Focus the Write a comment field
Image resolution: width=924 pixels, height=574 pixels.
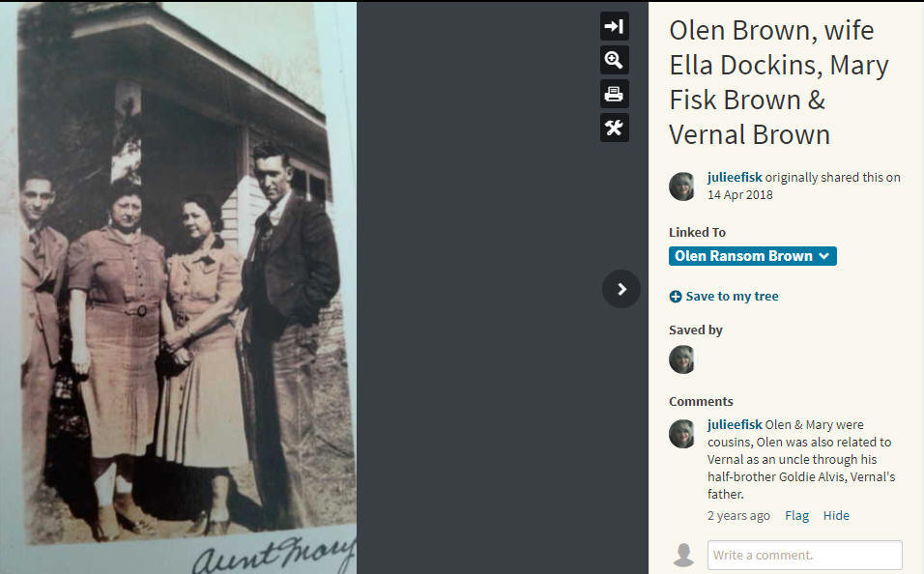804,555
